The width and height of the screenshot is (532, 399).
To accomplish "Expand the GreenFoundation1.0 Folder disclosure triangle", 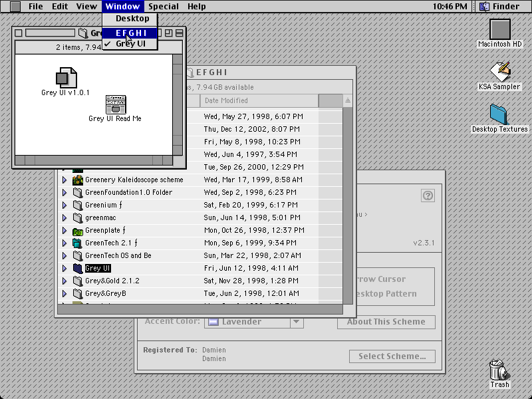I will pyautogui.click(x=65, y=192).
